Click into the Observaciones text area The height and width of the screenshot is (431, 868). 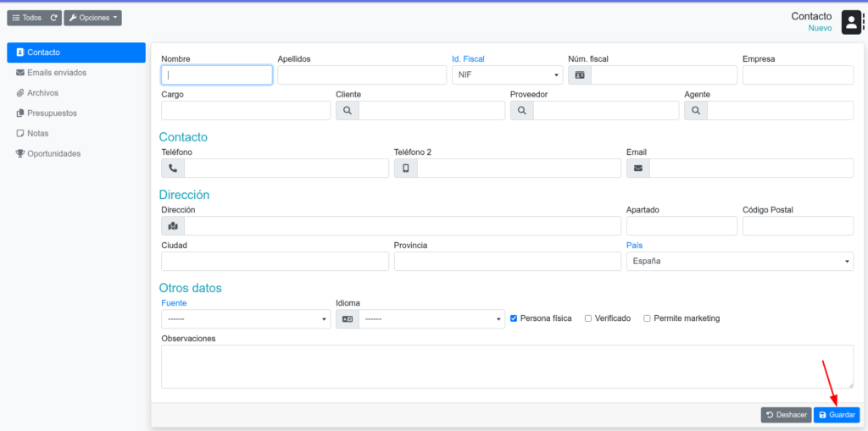[x=507, y=366]
